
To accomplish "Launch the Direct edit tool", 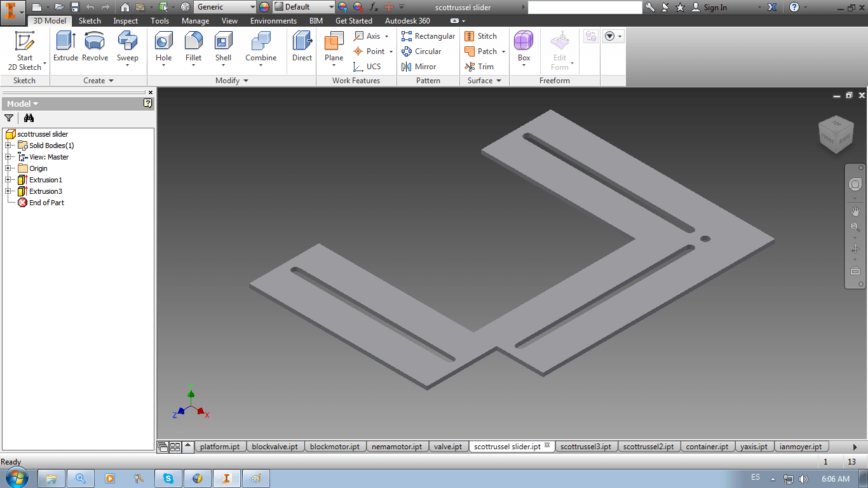I will pyautogui.click(x=302, y=47).
